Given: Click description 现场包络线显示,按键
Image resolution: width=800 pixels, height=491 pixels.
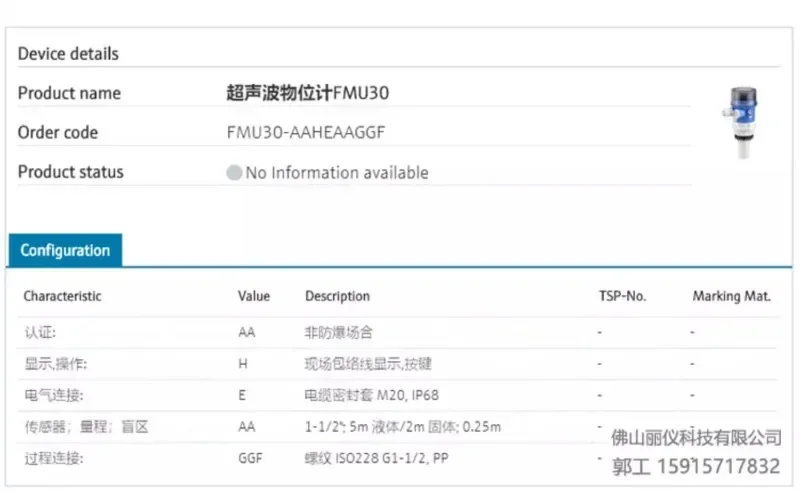Looking at the screenshot, I should point(368,364).
